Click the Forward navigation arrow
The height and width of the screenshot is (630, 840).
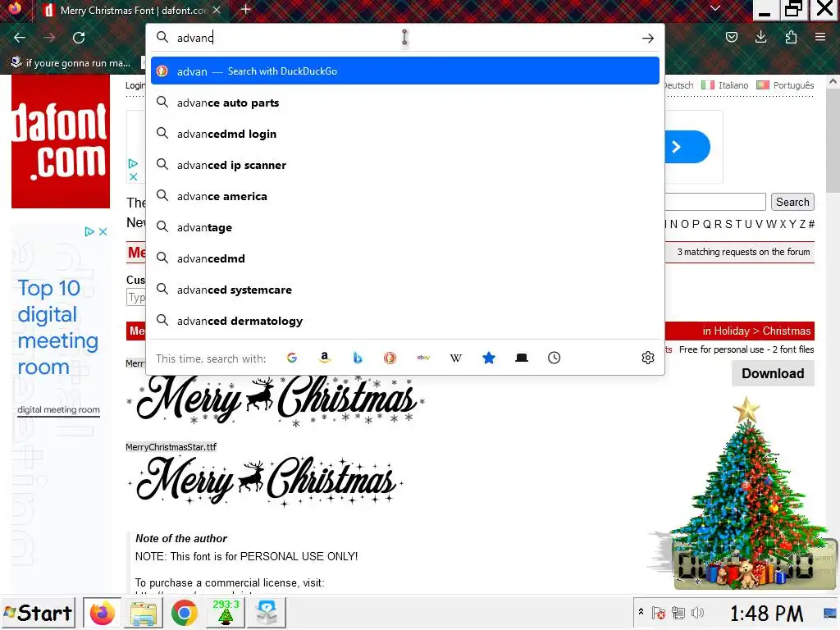[x=49, y=38]
